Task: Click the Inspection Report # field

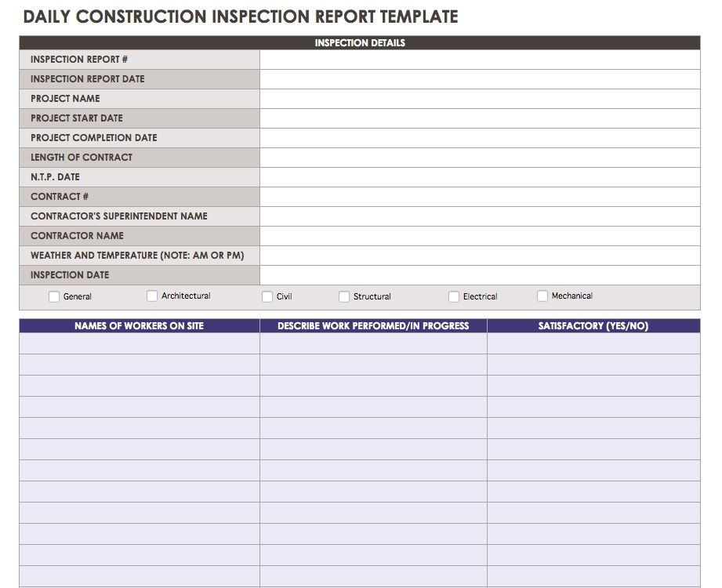Action: tap(479, 60)
